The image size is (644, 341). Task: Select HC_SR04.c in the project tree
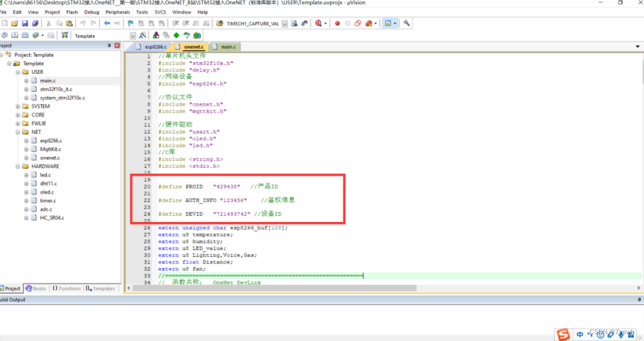52,218
